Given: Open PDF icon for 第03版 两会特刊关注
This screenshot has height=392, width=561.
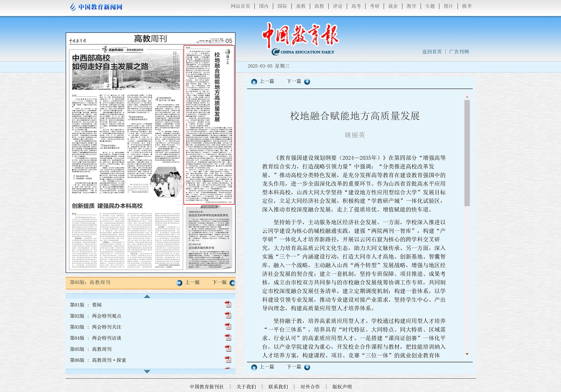Looking at the screenshot, I should pos(228,327).
